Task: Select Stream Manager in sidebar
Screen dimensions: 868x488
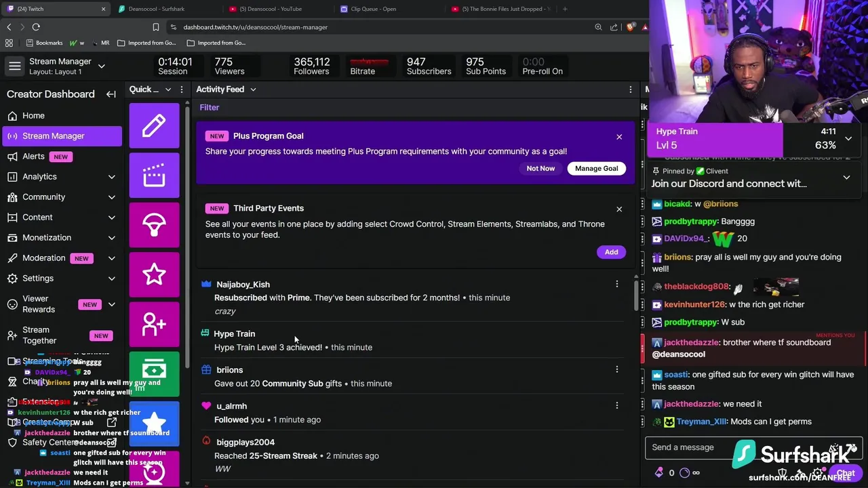Action: pyautogui.click(x=62, y=136)
